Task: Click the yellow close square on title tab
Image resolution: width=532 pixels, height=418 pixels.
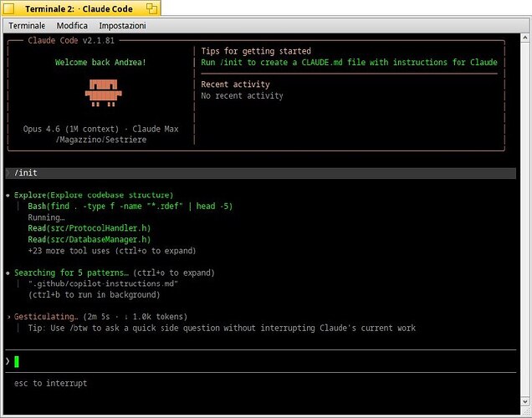Action: [x=9, y=8]
